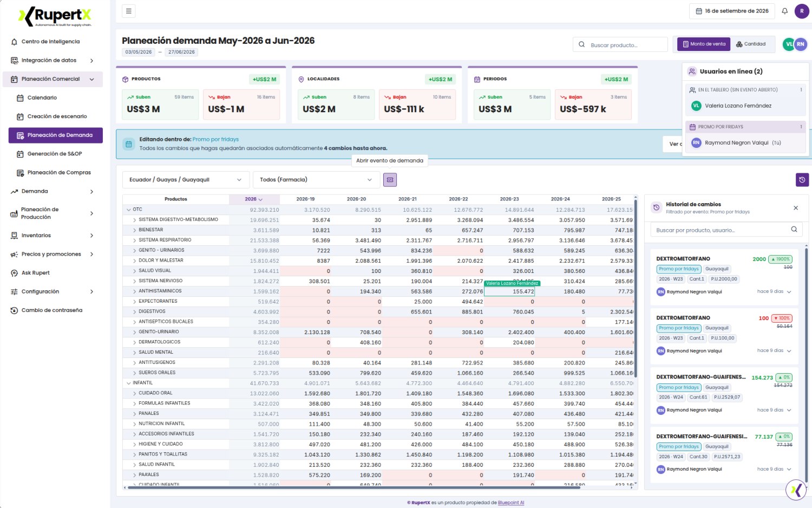Expand Planeación de Producción menu

tap(53, 213)
